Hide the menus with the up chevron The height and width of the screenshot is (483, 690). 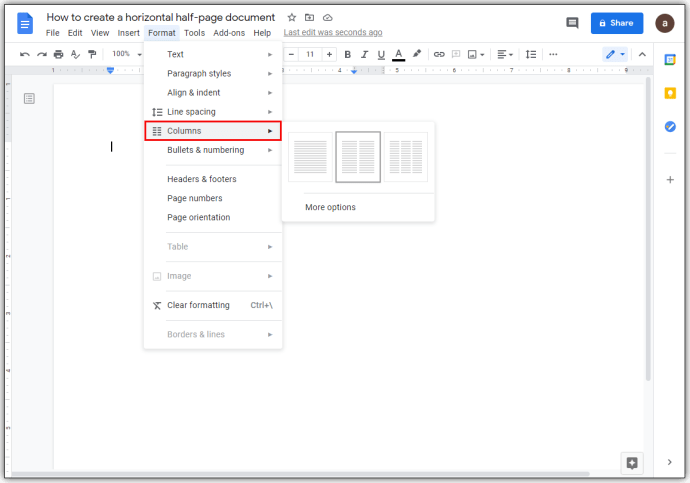pyautogui.click(x=642, y=54)
